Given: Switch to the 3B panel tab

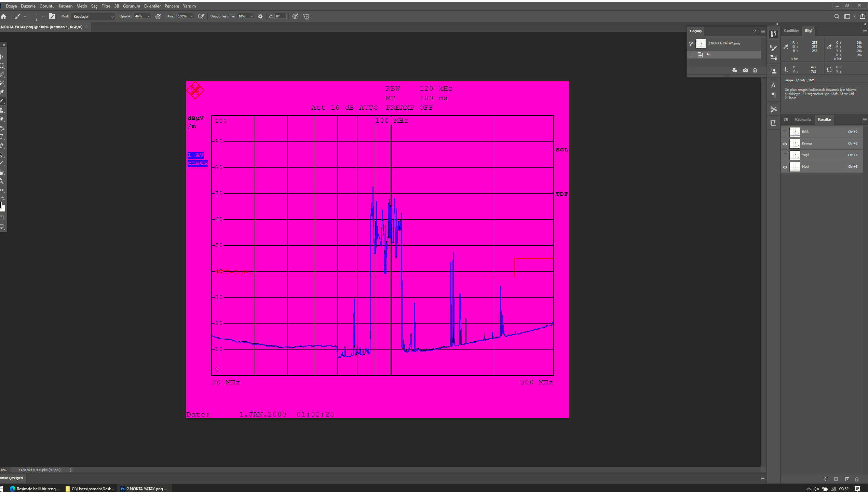Looking at the screenshot, I should coord(786,120).
